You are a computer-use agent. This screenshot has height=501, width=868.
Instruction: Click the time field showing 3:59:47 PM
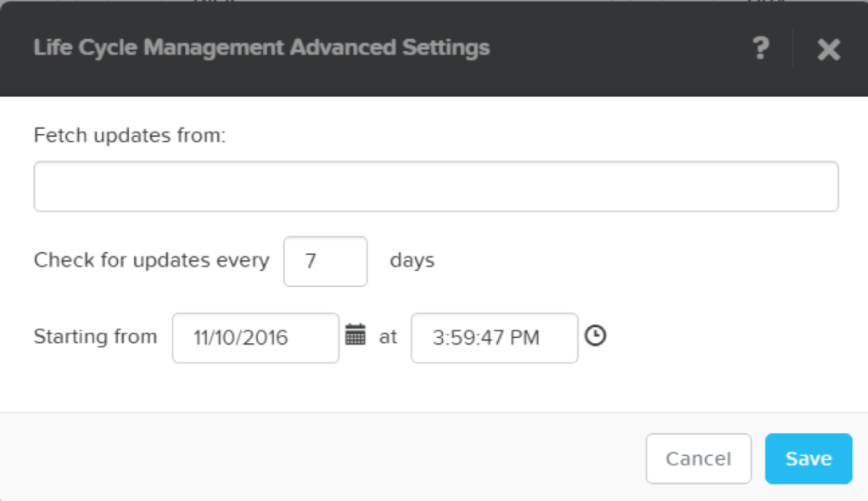coord(493,336)
